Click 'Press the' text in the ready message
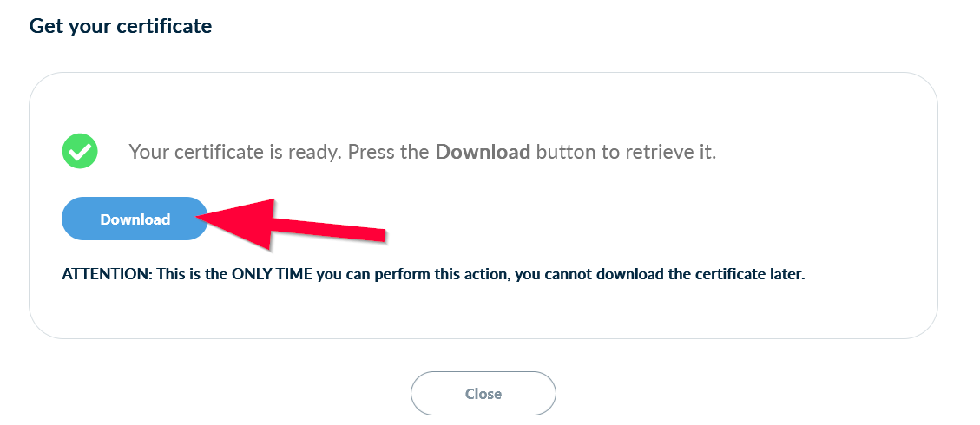The image size is (980, 425). coord(389,152)
